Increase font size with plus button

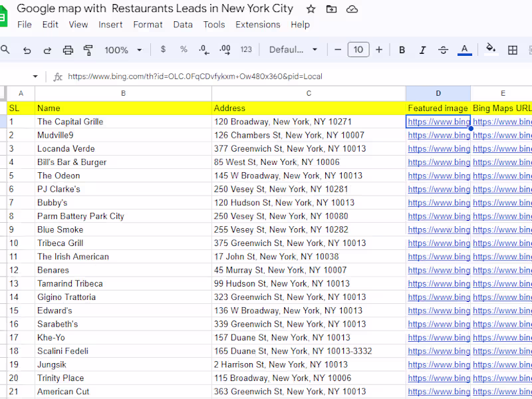379,50
